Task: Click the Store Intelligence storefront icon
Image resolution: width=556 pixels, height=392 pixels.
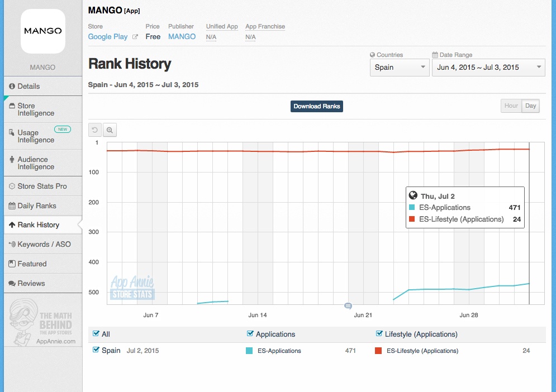Action: 12,106
